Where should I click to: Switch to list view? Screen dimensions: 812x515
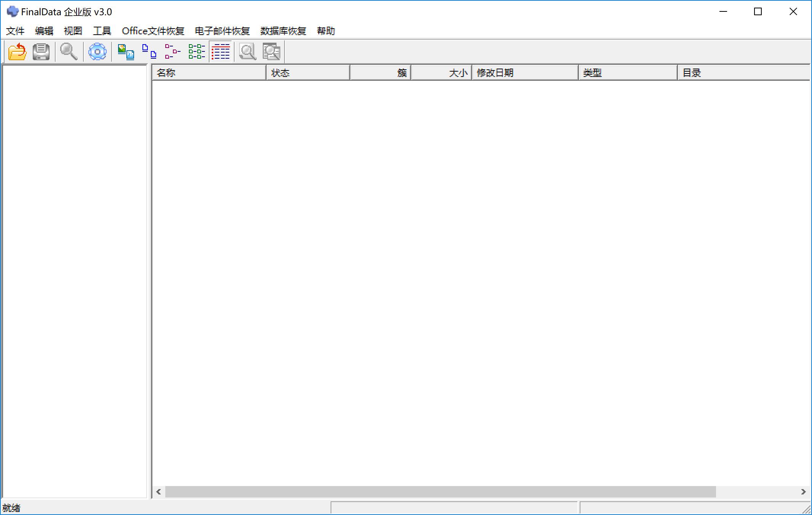(x=172, y=51)
